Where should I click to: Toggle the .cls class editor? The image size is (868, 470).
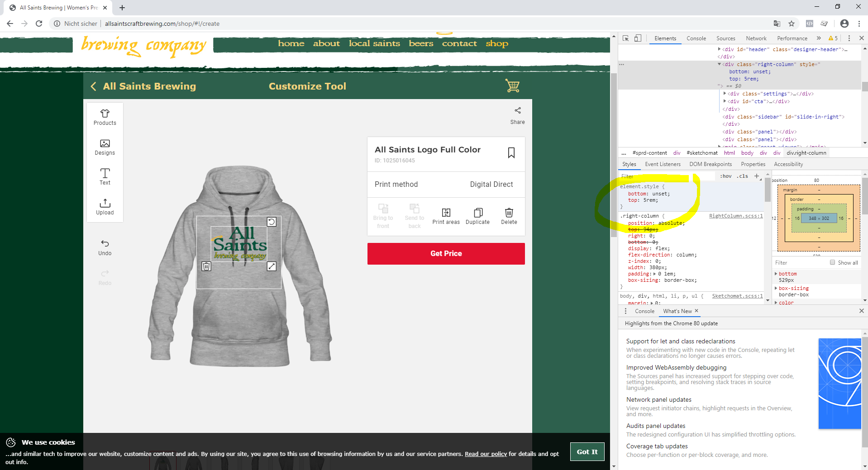coord(742,176)
